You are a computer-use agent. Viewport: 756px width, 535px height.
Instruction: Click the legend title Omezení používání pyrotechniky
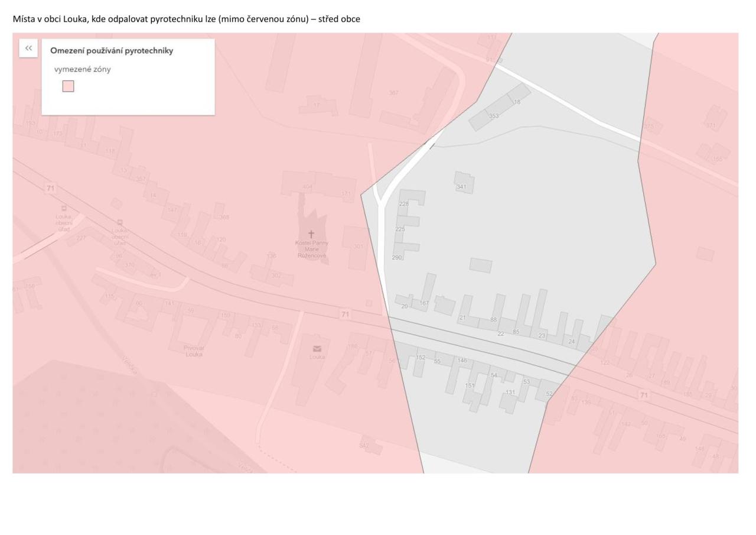112,51
